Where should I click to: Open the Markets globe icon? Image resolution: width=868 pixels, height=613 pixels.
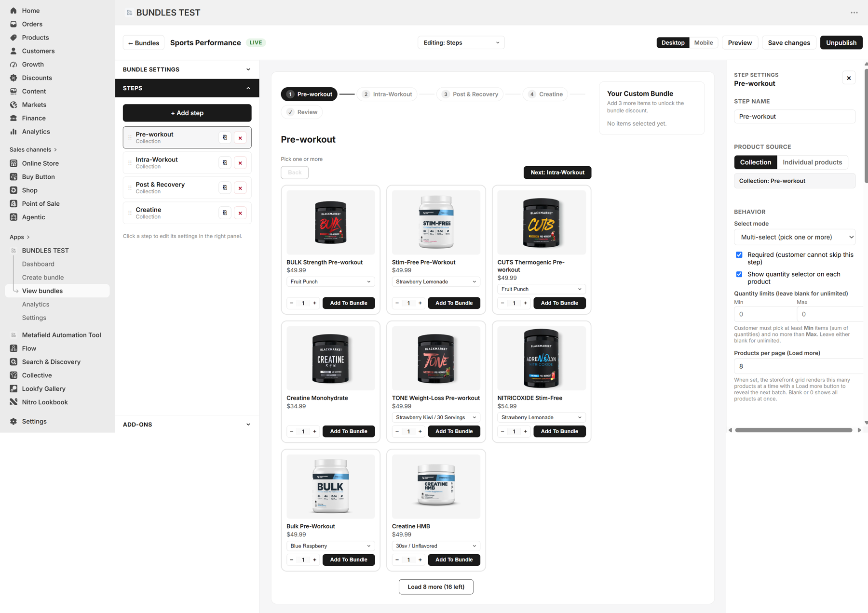[x=14, y=105]
